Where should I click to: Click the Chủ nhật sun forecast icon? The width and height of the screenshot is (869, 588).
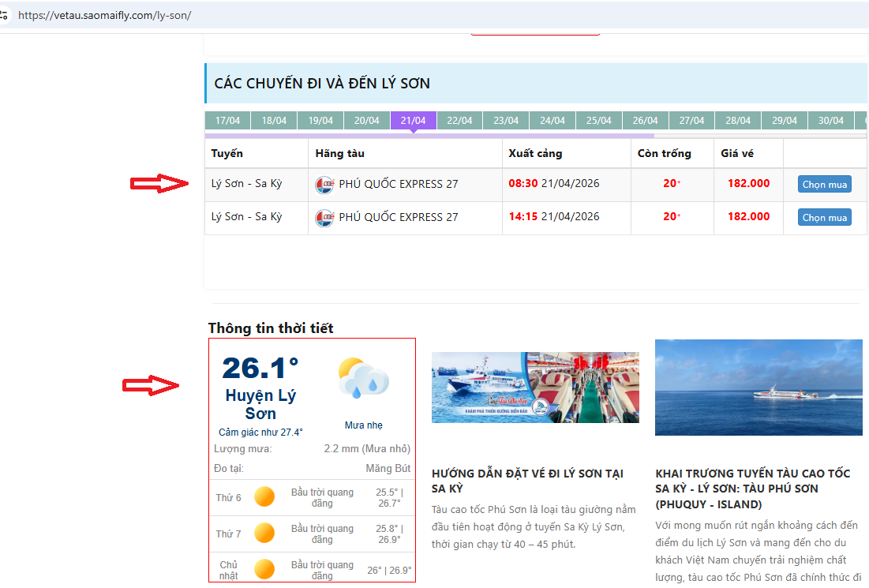(264, 569)
